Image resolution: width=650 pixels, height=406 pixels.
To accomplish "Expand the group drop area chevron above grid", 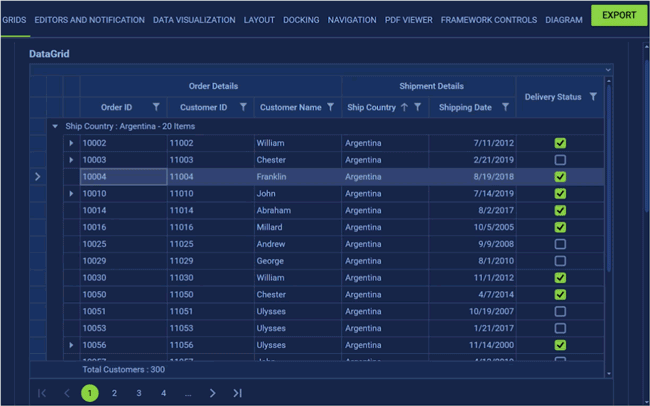I will [608, 70].
